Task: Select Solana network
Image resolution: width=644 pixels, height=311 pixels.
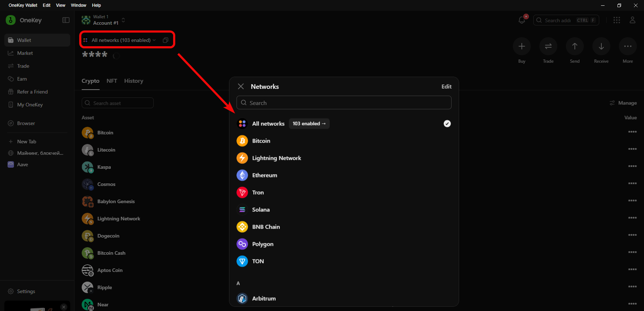Action: point(344,210)
